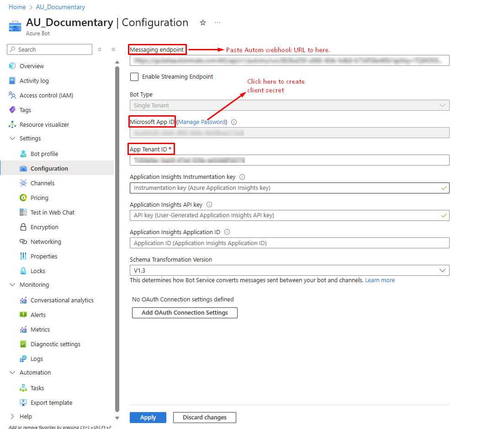Click Add OAuth Connection Settings button
504x429 pixels.
tap(185, 313)
